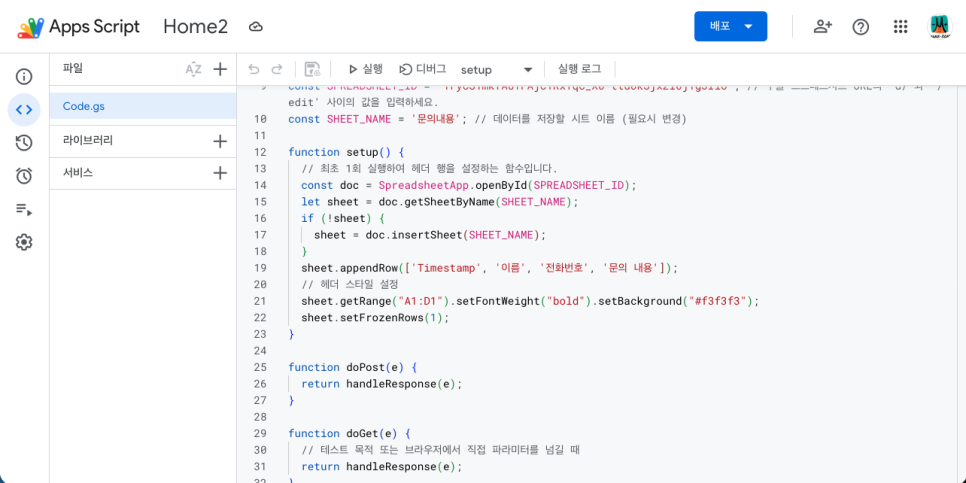Open the Editor code icon in sidebar
This screenshot has height=483, width=966.
[x=24, y=110]
